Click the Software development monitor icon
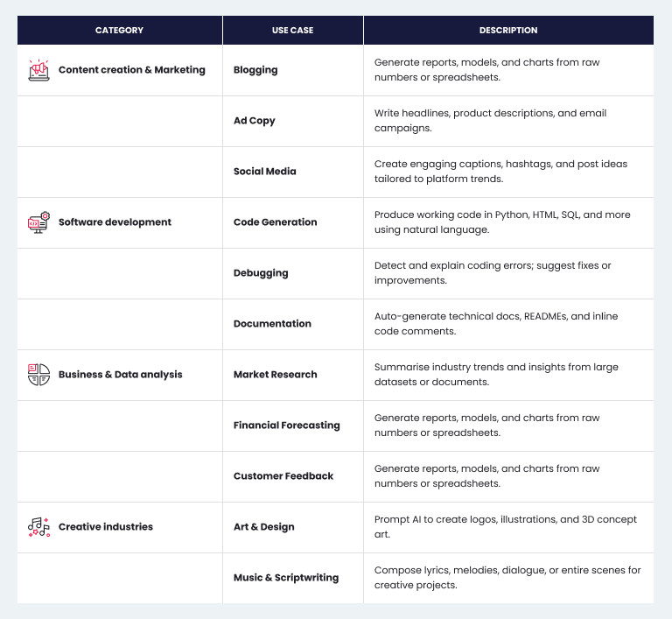 point(38,222)
